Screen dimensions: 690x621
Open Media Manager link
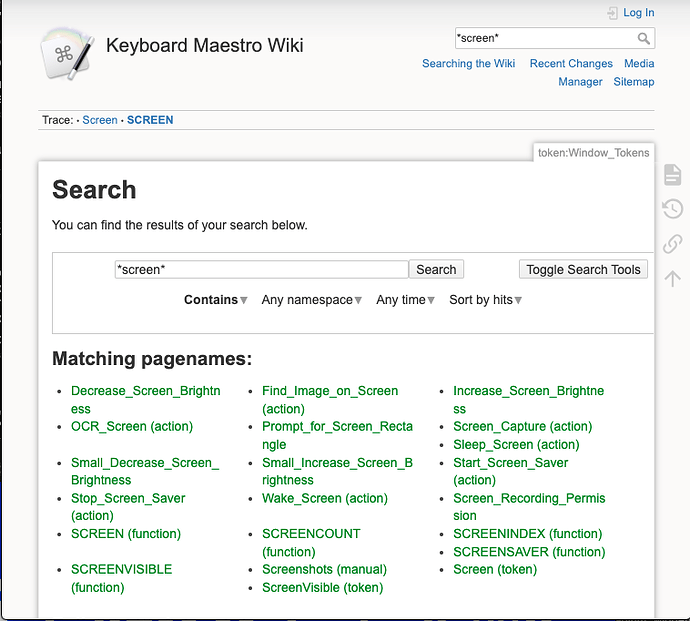click(606, 73)
